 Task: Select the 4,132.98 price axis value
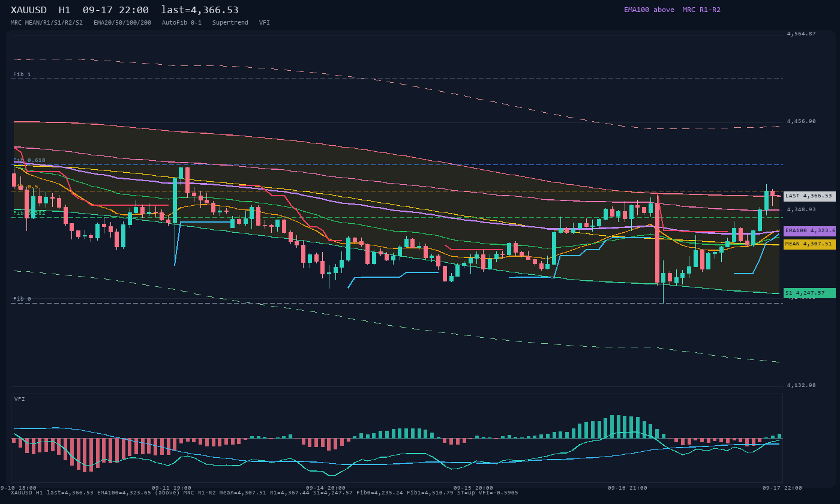pos(802,385)
